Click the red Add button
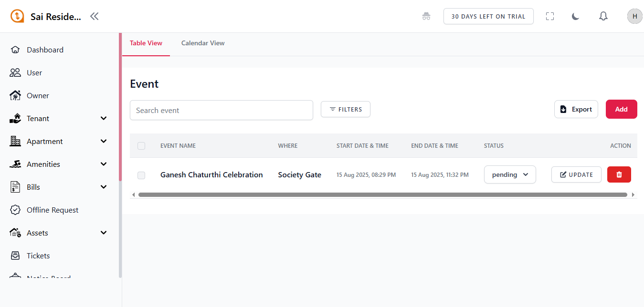Screen dimensions: 644x307 pyautogui.click(x=621, y=109)
